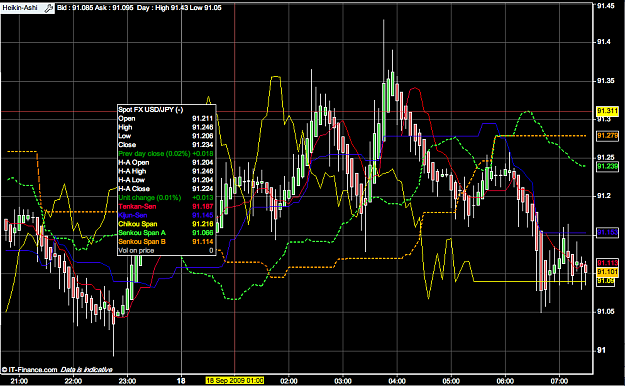Click the yellow Chikou Span 91.218 row

point(166,224)
